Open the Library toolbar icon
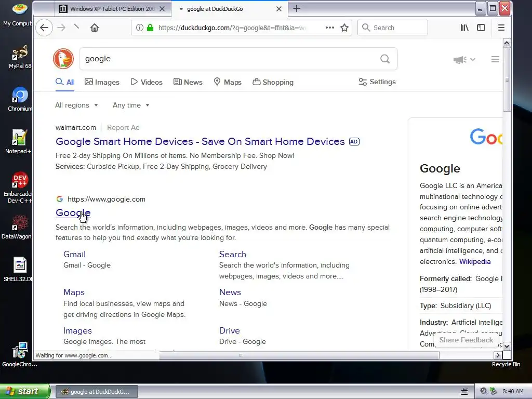 464,28
